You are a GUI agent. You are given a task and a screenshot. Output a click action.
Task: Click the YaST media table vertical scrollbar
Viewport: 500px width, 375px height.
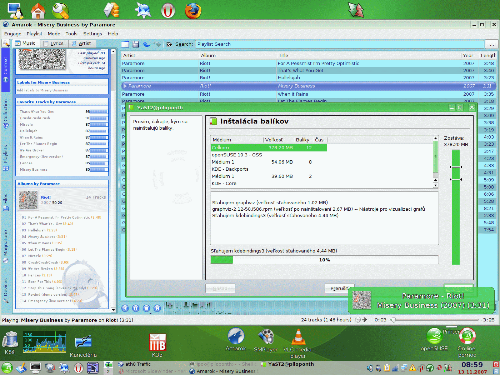point(435,161)
